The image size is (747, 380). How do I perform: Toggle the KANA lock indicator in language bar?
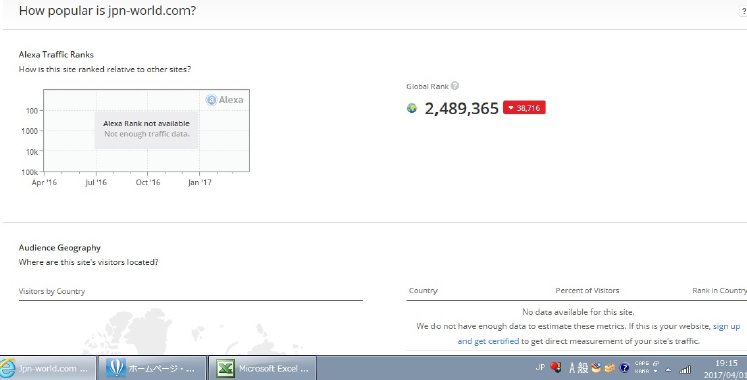pyautogui.click(x=641, y=371)
